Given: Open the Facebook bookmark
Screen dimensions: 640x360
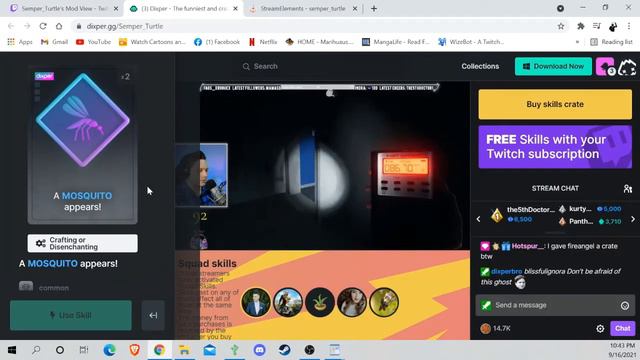Looking at the screenshot, I should 217,42.
